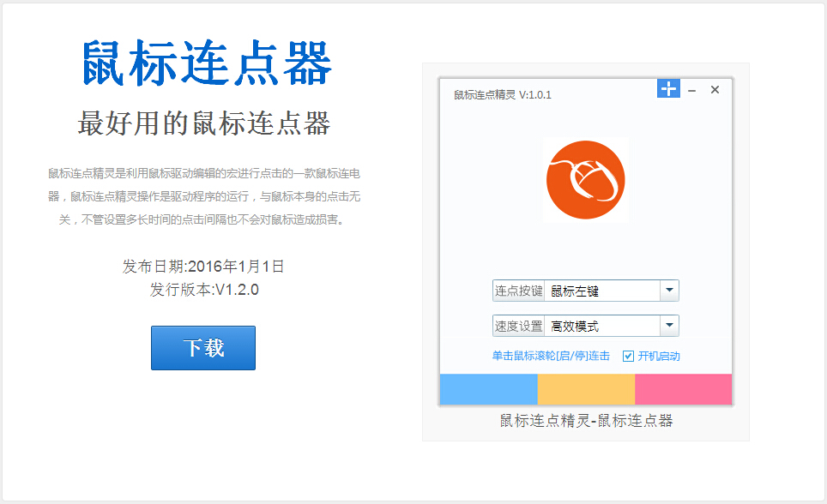Click the 单击鼠标滚轮[启/停]连击 link
This screenshot has height=504, width=827.
(x=551, y=357)
